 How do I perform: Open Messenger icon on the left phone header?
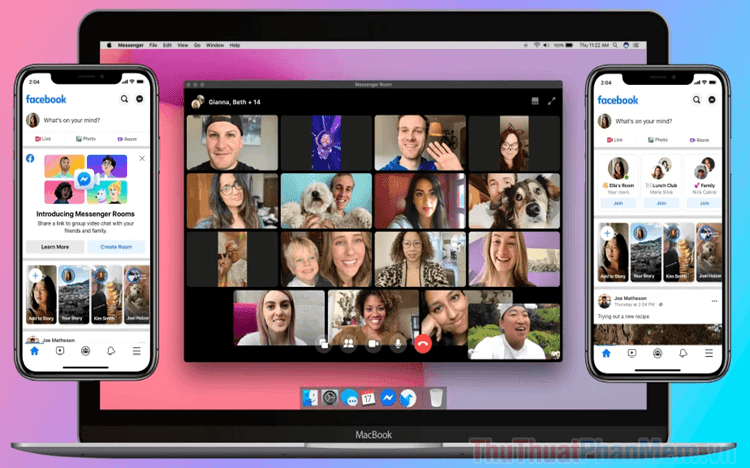[x=140, y=99]
